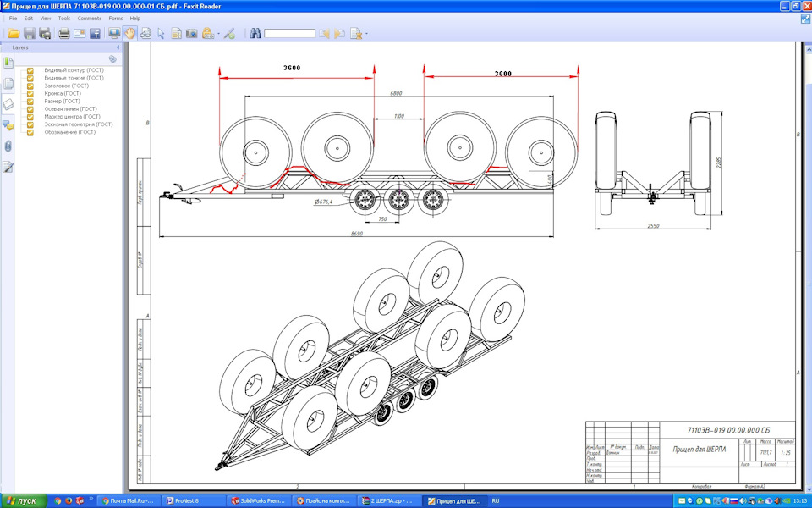Image resolution: width=812 pixels, height=508 pixels.
Task: Toggle the Размер (ГОСТ) layer checkbox
Action: coord(30,102)
